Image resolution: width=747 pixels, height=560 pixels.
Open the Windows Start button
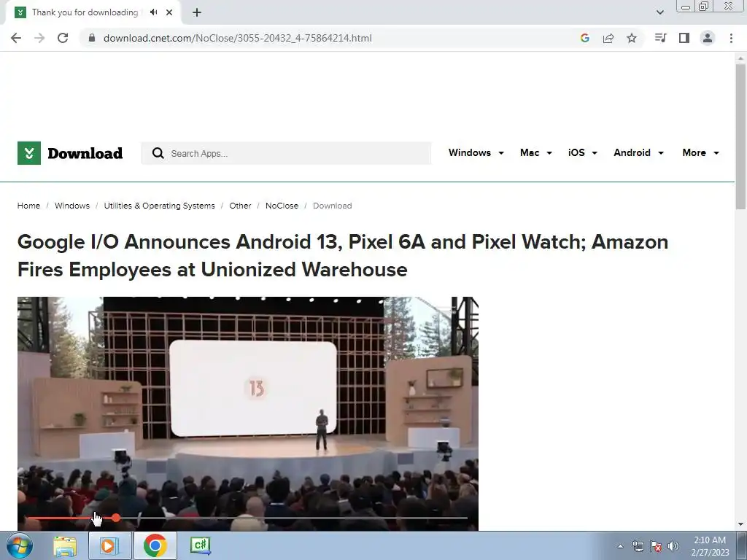(20, 545)
